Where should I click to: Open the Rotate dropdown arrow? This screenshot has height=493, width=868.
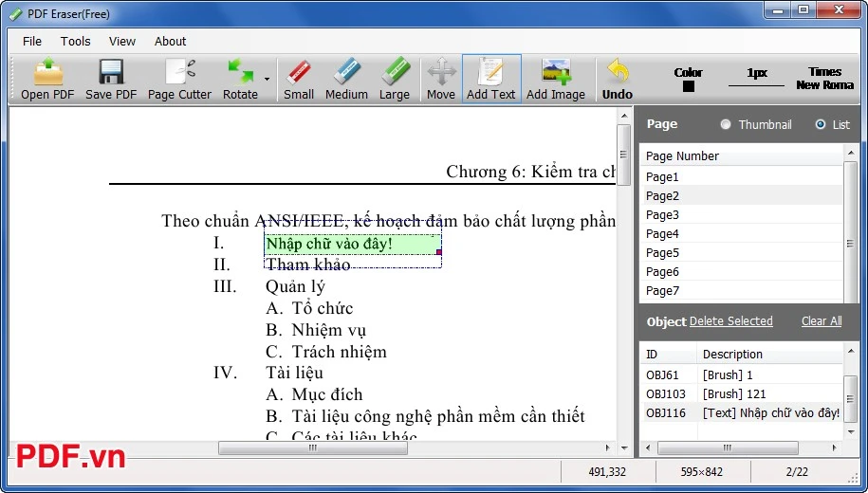click(267, 79)
